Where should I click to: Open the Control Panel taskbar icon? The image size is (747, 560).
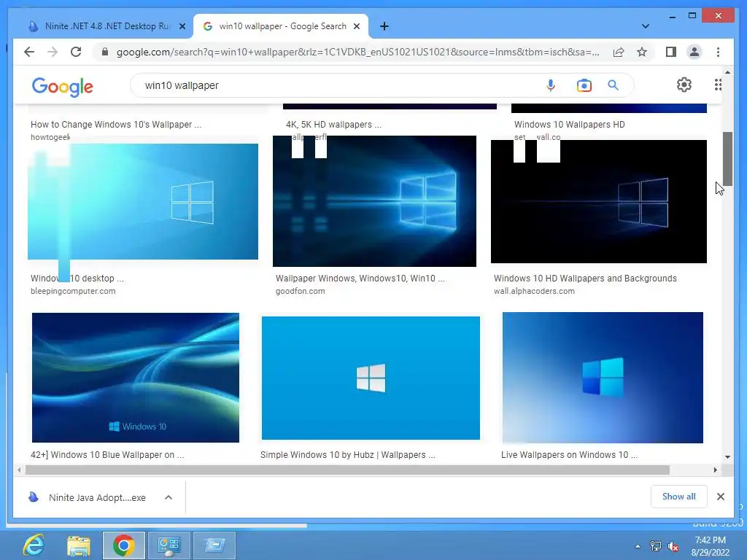169,545
